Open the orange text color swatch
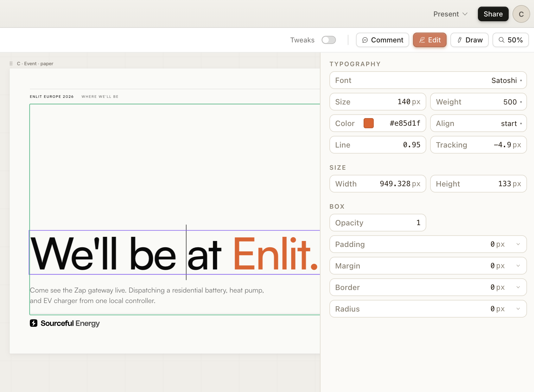Image resolution: width=534 pixels, height=392 pixels. [368, 123]
